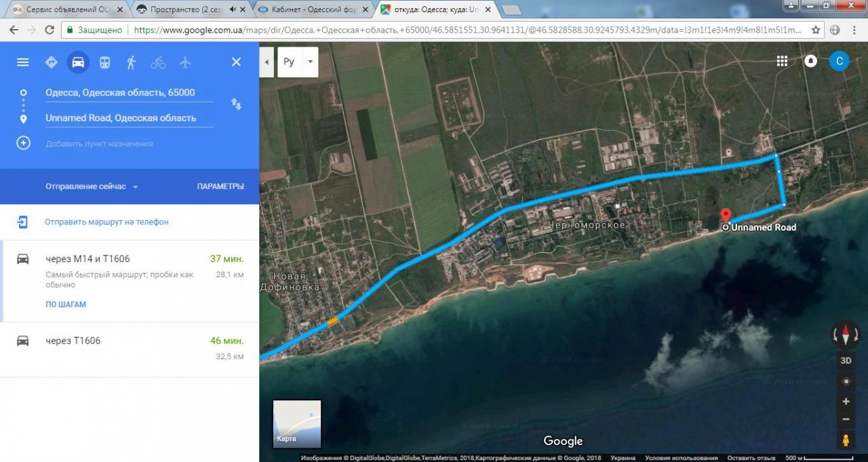This screenshot has height=462, width=868.
Task: Close the directions panel with X
Action: tap(236, 62)
